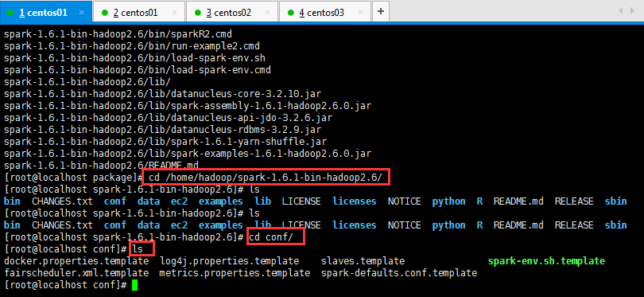
Task: Click the line ending in 'bin/run-example2.cmd'
Action: pos(132,46)
